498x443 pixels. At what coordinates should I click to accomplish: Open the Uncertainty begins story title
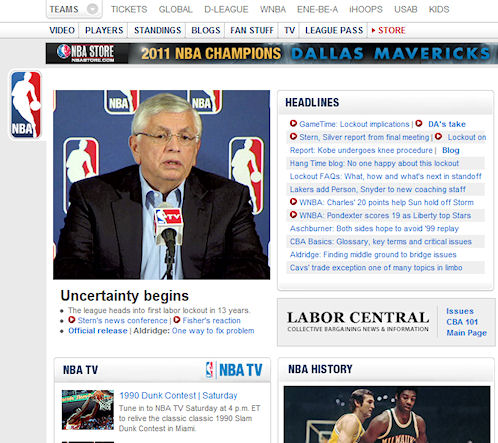pyautogui.click(x=125, y=296)
